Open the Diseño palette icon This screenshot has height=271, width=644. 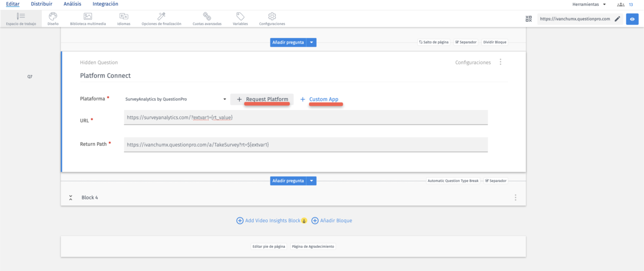coord(53,17)
